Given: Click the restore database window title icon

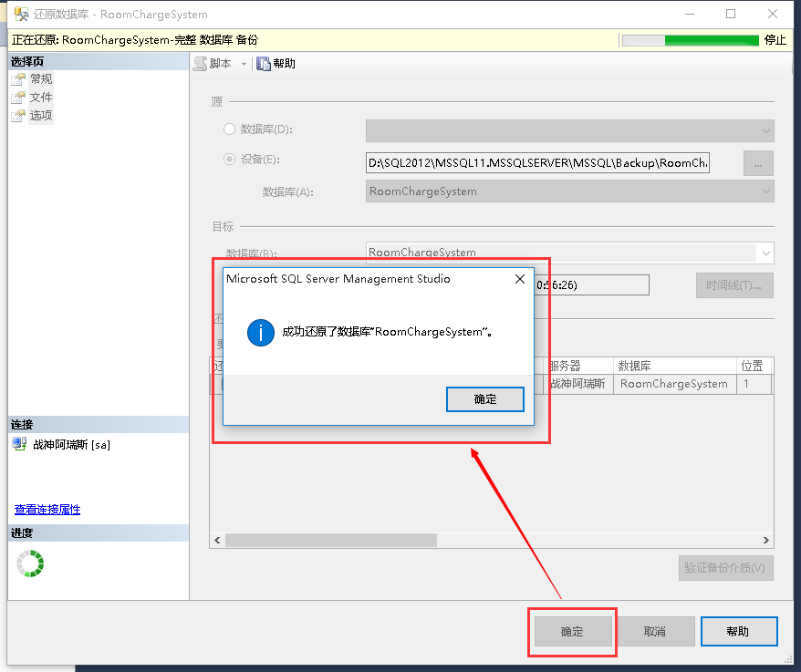Looking at the screenshot, I should [21, 15].
